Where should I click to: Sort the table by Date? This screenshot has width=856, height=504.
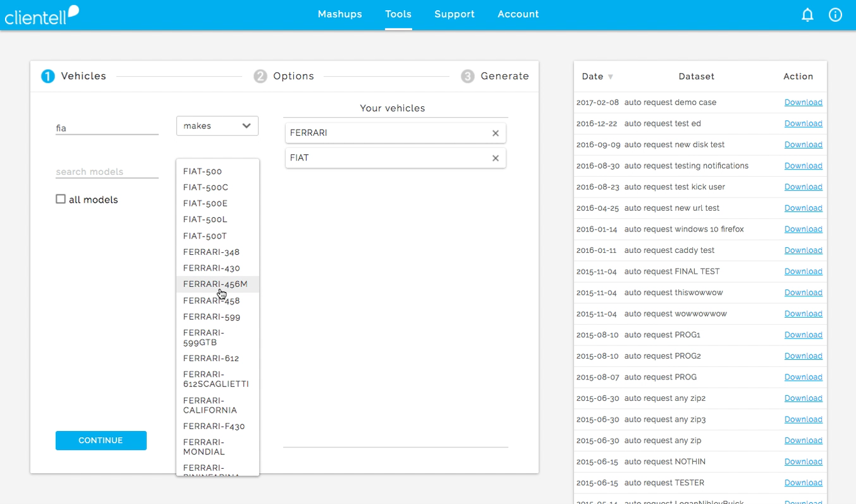597,77
